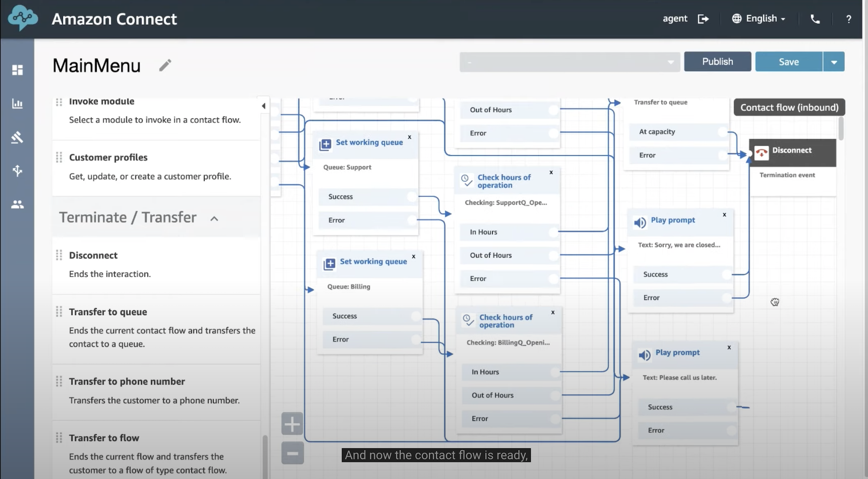The height and width of the screenshot is (479, 868).
Task: Remove the 'Please call us later' Play prompt block
Action: [729, 348]
